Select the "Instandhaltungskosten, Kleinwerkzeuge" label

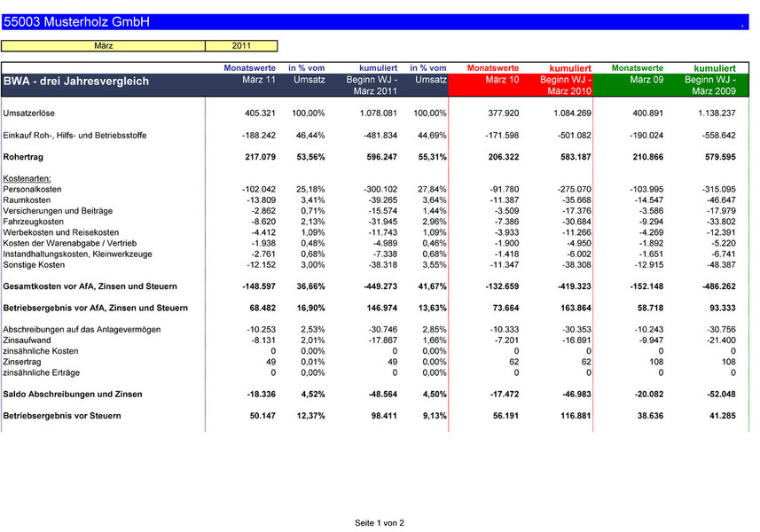[x=77, y=254]
